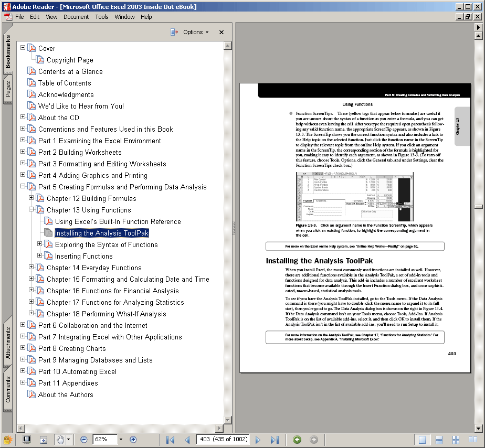Select the Hand tool
485x448 pixels.
pos(60,439)
